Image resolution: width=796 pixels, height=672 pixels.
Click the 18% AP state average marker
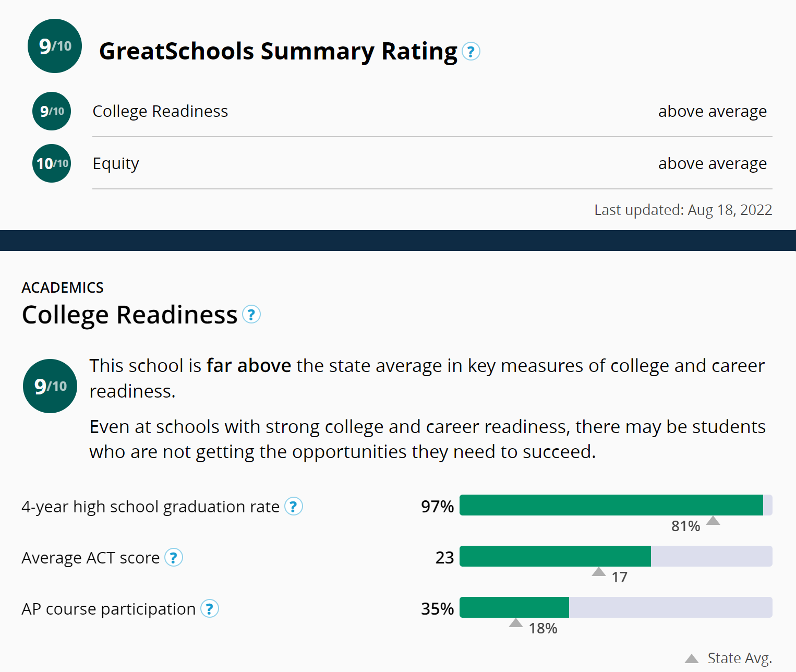(516, 623)
